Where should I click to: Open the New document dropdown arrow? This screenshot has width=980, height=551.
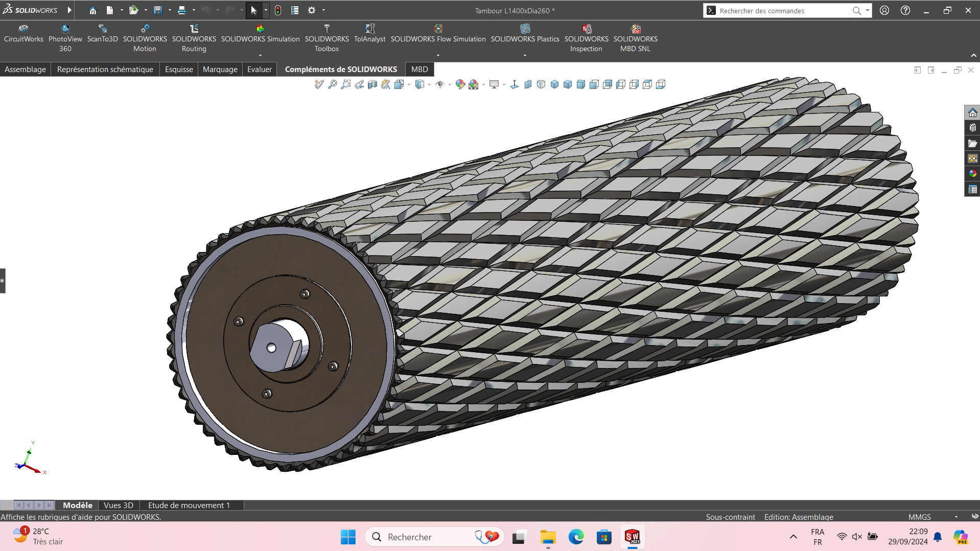tap(122, 10)
